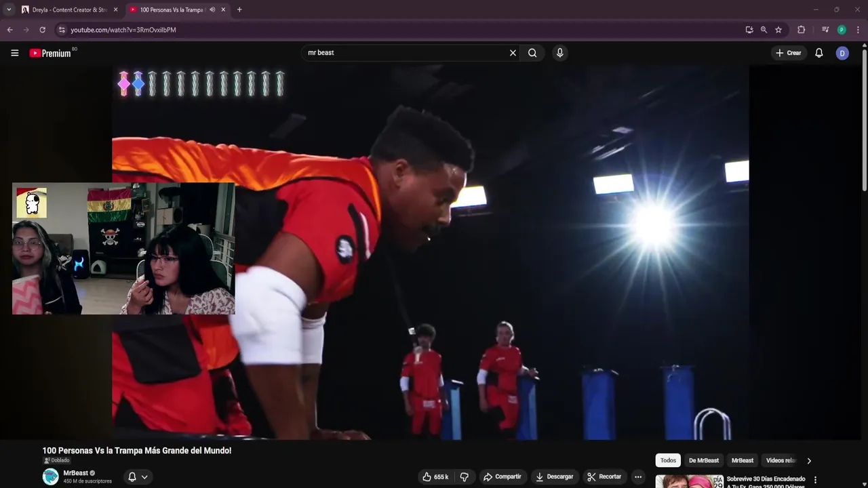Go back in browser history
868x488 pixels.
pyautogui.click(x=10, y=30)
